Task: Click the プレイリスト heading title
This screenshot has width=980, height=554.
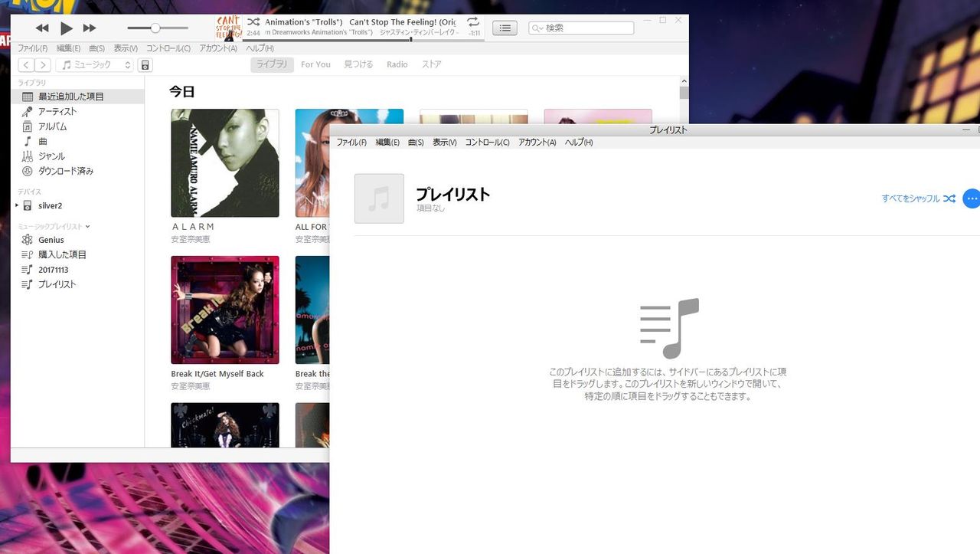Action: point(452,194)
